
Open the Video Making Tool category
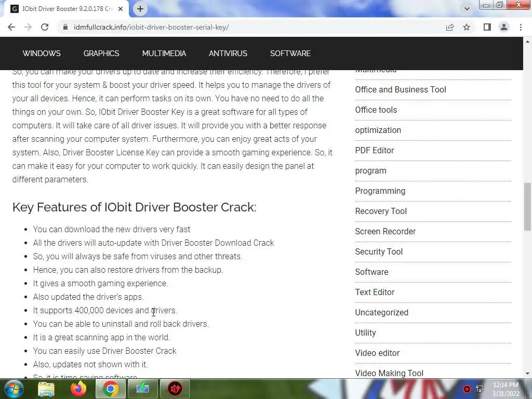(x=389, y=373)
